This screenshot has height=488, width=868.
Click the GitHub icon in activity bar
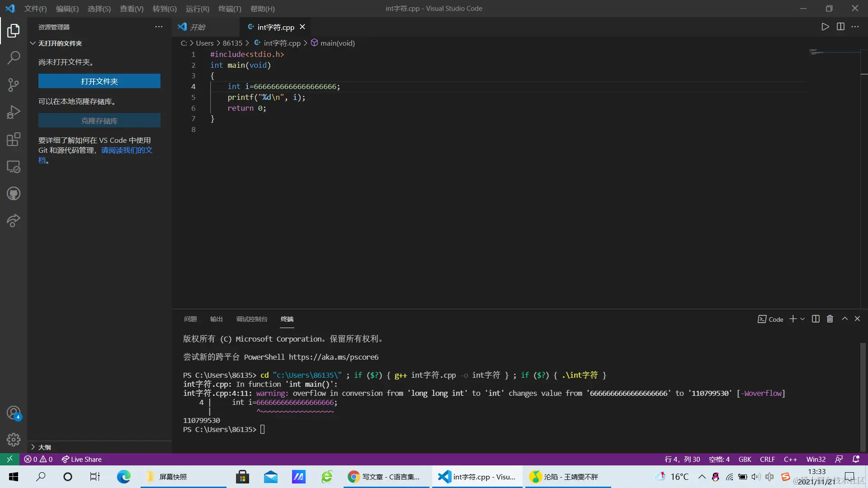tap(14, 194)
